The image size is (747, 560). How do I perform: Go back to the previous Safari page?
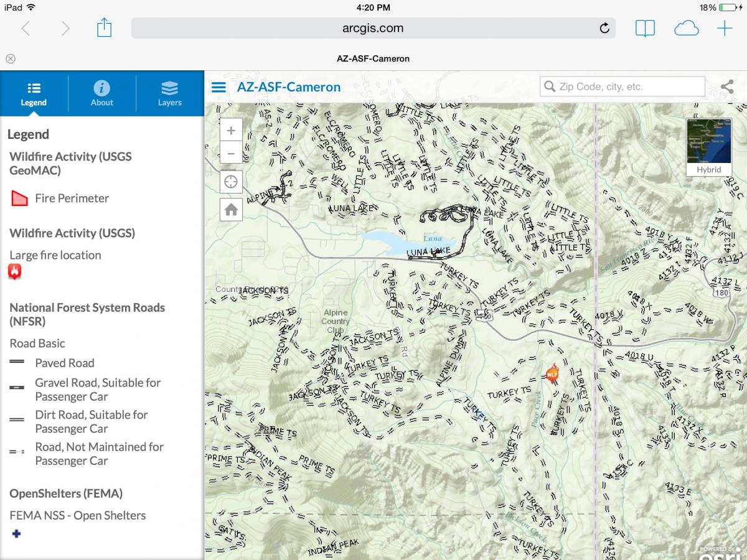coord(26,28)
